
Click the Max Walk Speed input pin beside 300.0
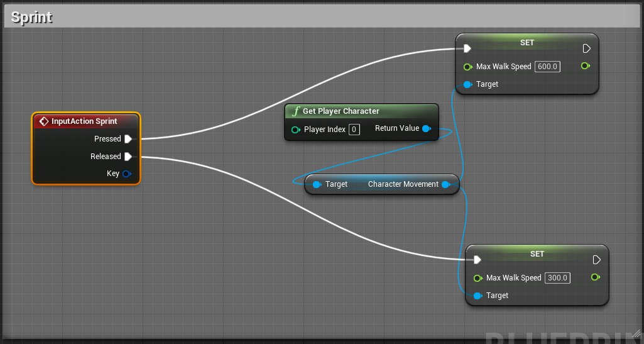pyautogui.click(x=478, y=278)
